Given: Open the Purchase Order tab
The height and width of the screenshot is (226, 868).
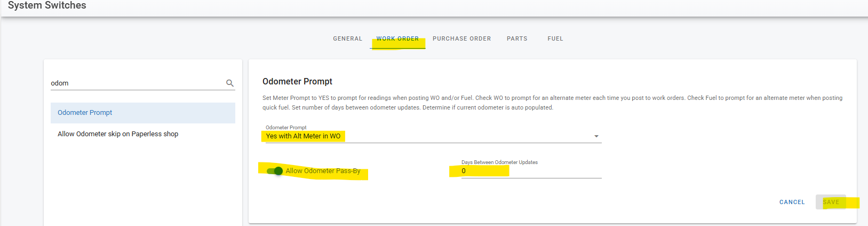Looking at the screenshot, I should tap(461, 38).
